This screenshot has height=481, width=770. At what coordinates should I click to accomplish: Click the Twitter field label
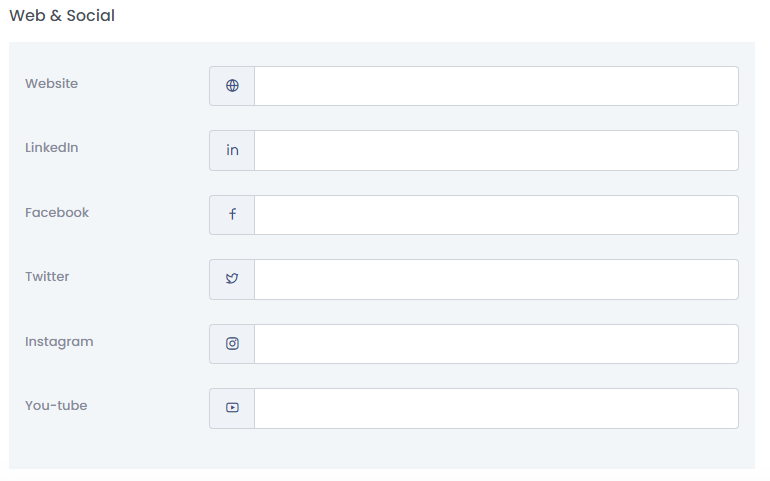(x=47, y=277)
